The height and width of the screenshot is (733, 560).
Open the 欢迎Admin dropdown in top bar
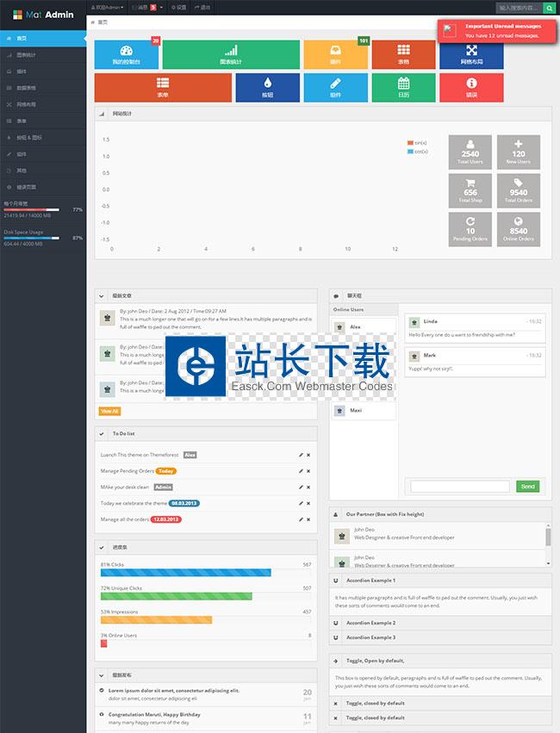pos(109,7)
